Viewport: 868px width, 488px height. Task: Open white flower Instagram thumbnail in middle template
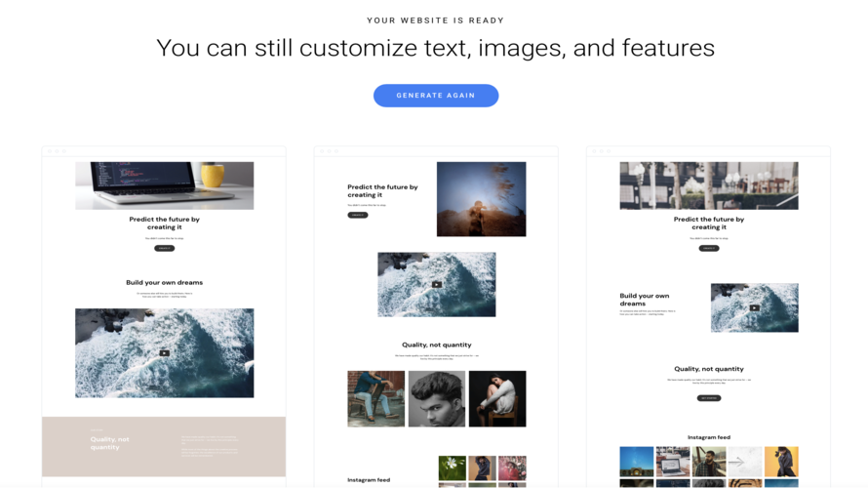[x=452, y=467]
